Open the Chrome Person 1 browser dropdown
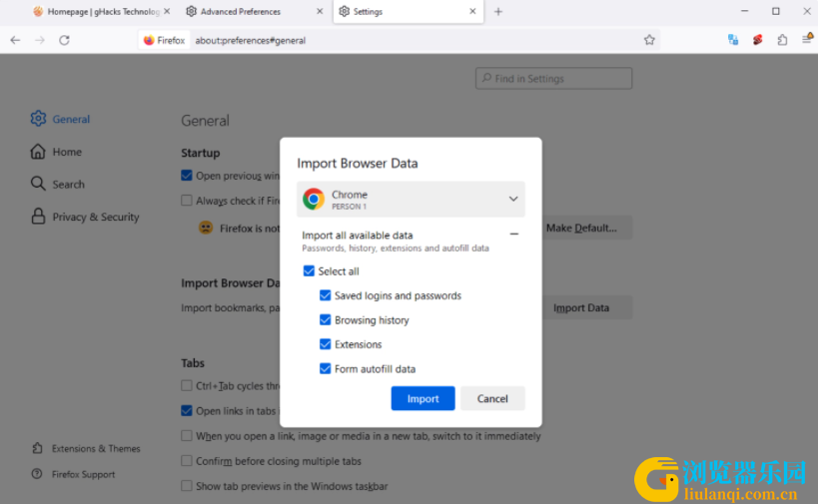 pos(410,200)
